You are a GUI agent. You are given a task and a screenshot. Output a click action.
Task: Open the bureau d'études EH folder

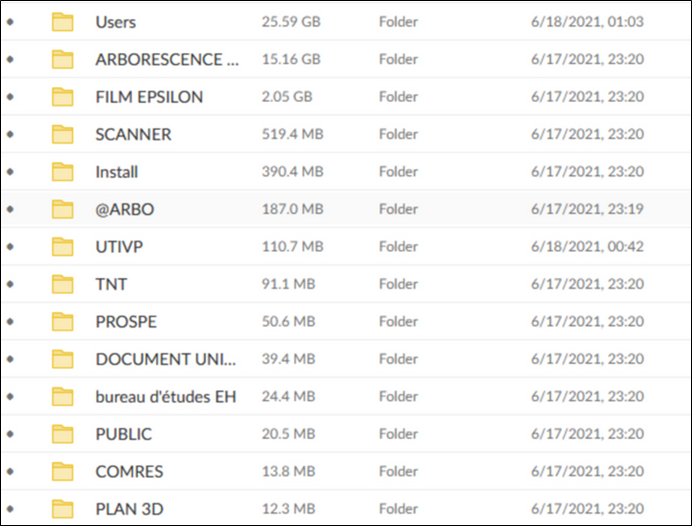pyautogui.click(x=166, y=397)
